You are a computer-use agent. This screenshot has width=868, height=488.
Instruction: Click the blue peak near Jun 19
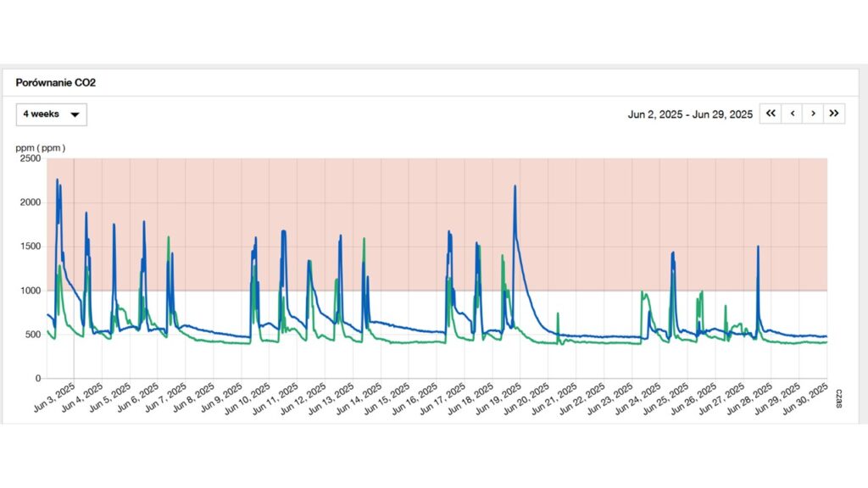tap(515, 186)
